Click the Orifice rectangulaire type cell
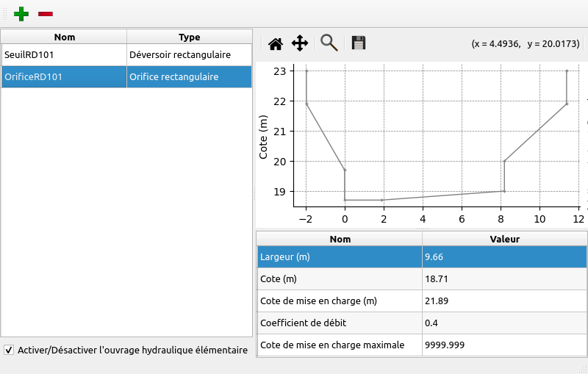The width and height of the screenshot is (588, 374). [x=189, y=76]
